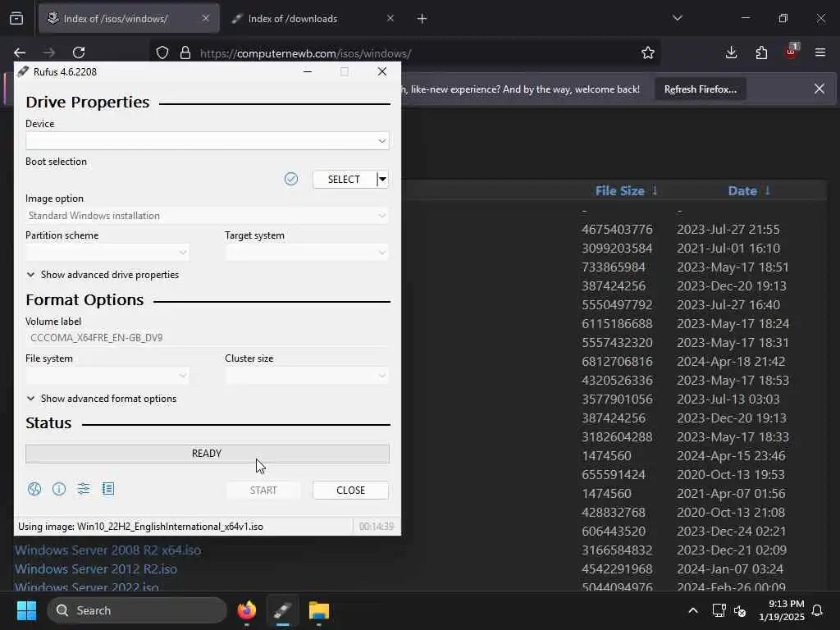Click date 2024-Apr-18 21:42 in listing

coord(731,362)
